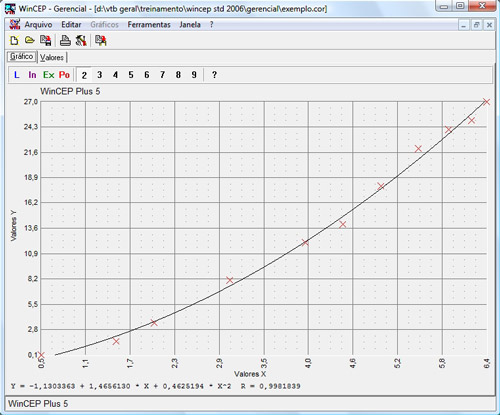The image size is (500, 415).
Task: Click the data point at top right corner
Action: click(486, 102)
